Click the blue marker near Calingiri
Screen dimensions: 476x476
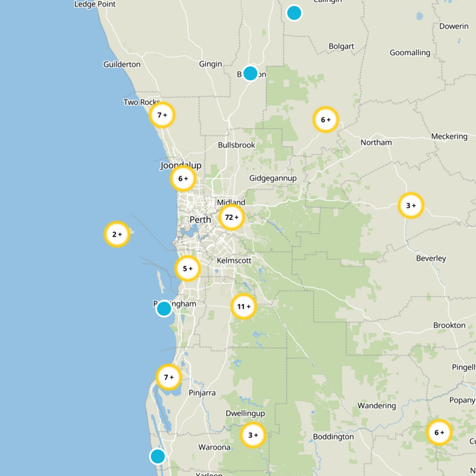(x=295, y=12)
